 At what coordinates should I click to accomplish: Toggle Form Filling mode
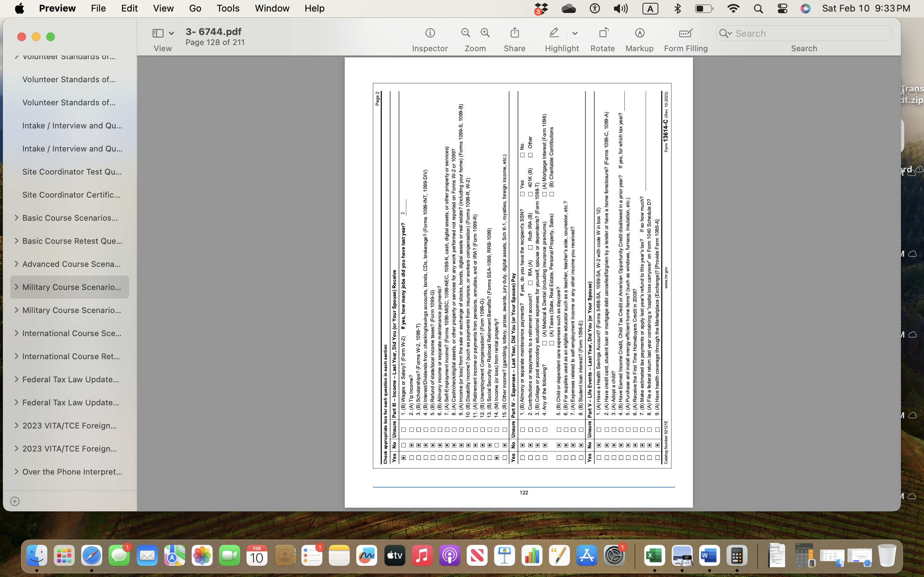684,36
